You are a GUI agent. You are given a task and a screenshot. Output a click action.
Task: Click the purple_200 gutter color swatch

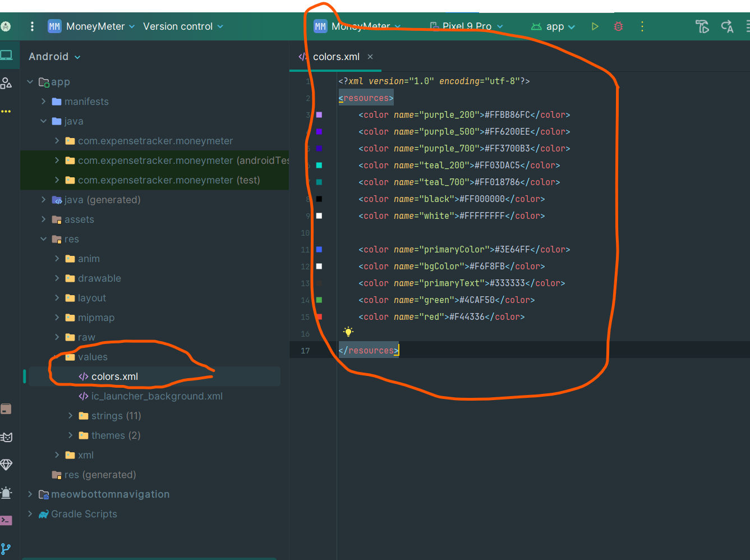[x=319, y=114]
